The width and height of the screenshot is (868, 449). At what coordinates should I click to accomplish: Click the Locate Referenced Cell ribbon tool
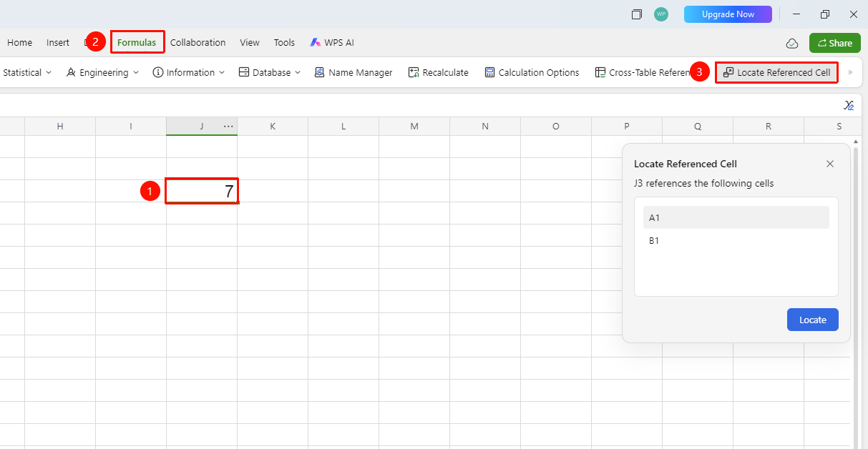[776, 72]
